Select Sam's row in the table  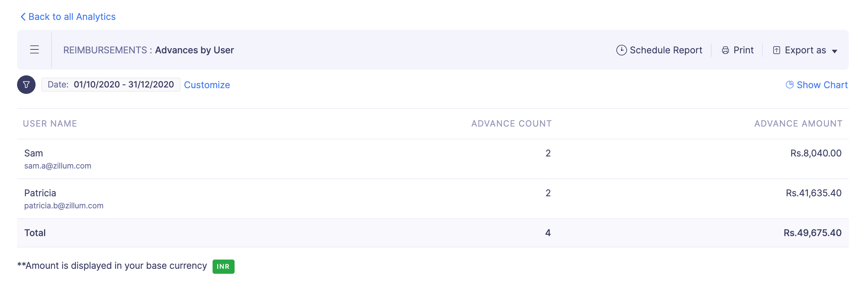point(433,159)
